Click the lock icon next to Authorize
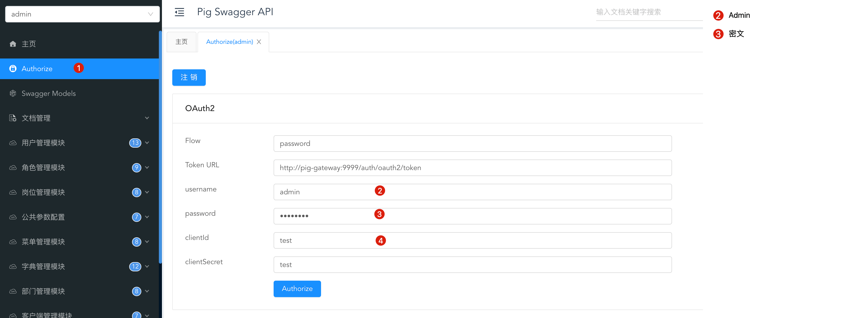Screen dimensions: 868x318 coord(13,69)
